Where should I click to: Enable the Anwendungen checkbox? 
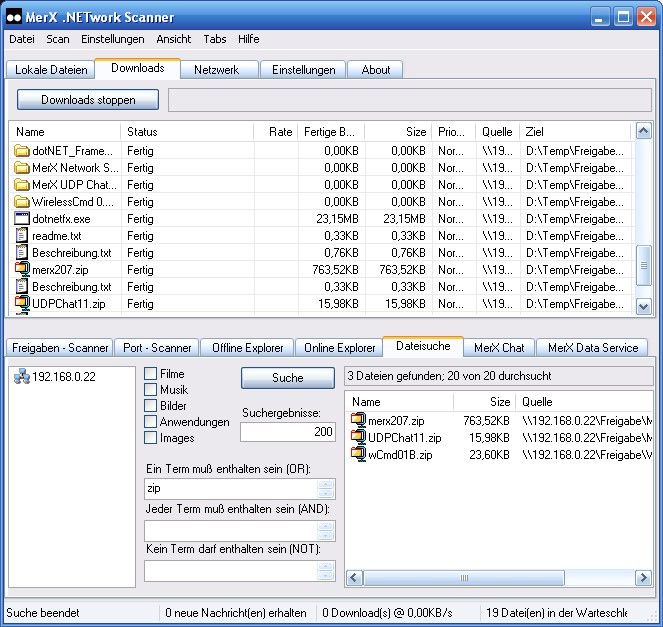click(x=151, y=422)
